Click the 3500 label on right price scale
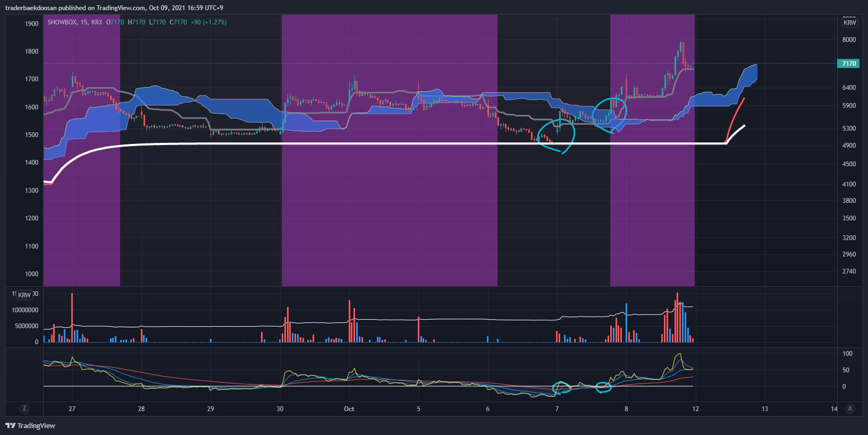The width and height of the screenshot is (868, 435). click(x=849, y=218)
